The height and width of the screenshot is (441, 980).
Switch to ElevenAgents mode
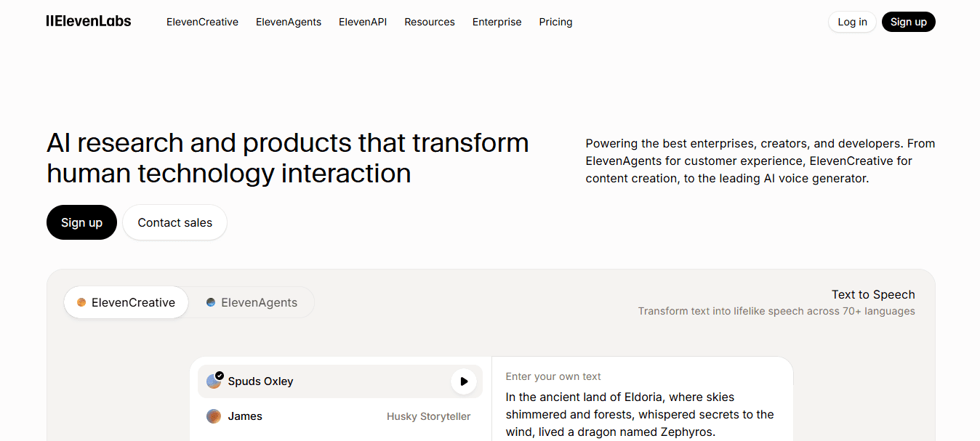coord(252,302)
